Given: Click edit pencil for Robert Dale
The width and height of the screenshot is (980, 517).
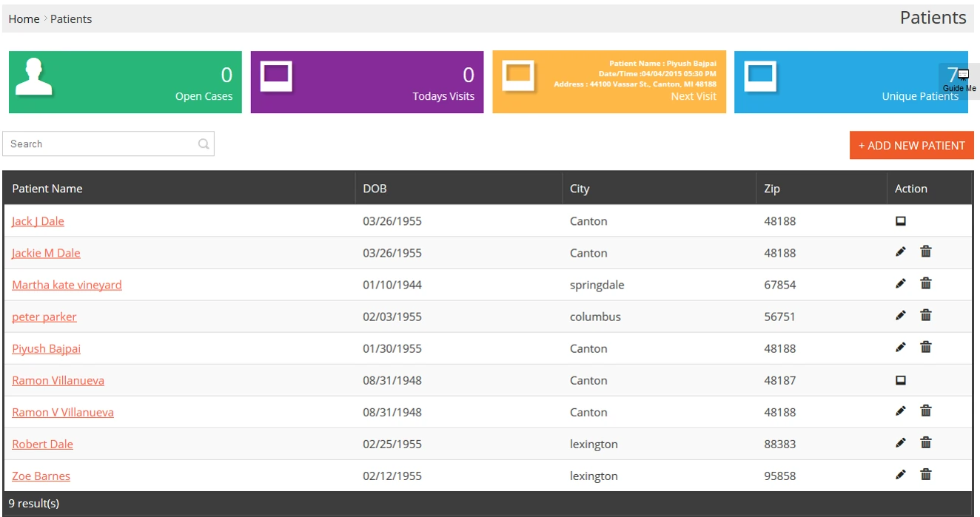Looking at the screenshot, I should [x=900, y=443].
